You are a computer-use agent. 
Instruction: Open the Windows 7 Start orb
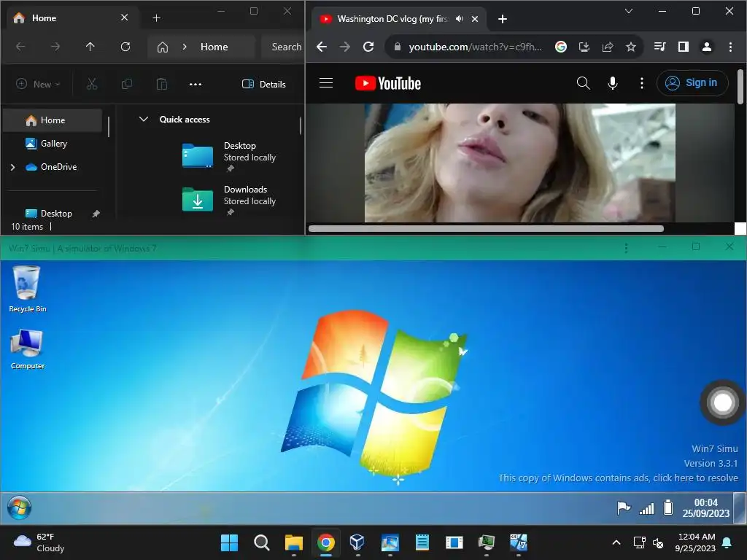point(19,507)
